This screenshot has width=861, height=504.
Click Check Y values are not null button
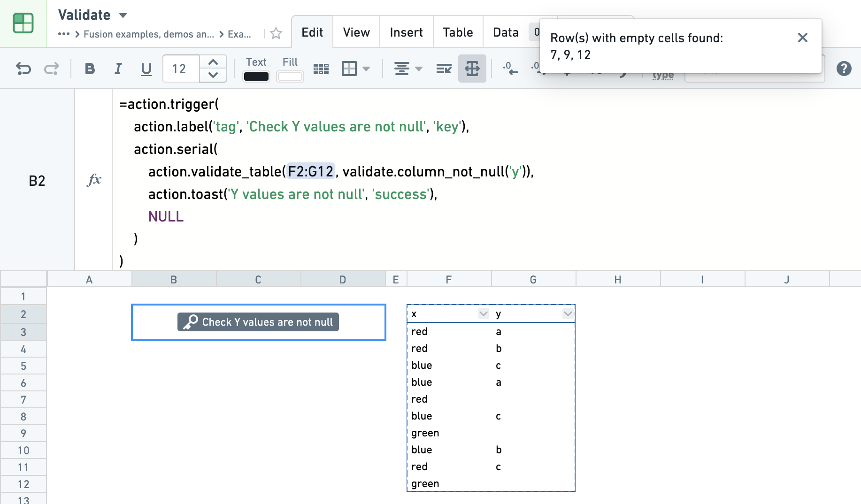tap(258, 322)
